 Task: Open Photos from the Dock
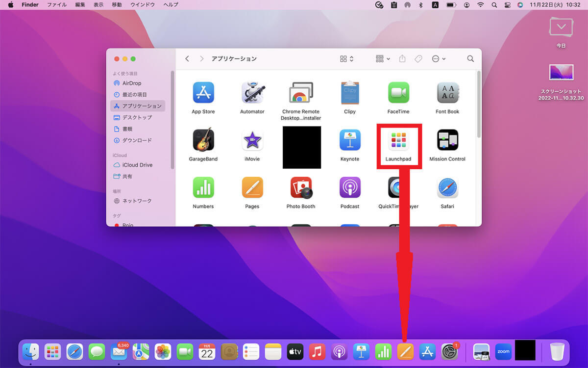pyautogui.click(x=163, y=351)
